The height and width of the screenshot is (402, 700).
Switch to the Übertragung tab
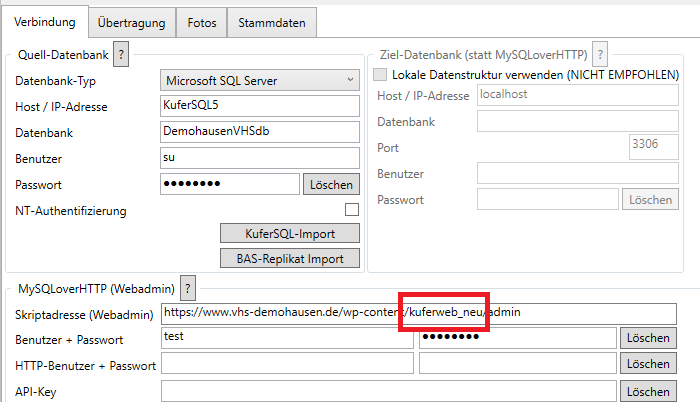[132, 23]
